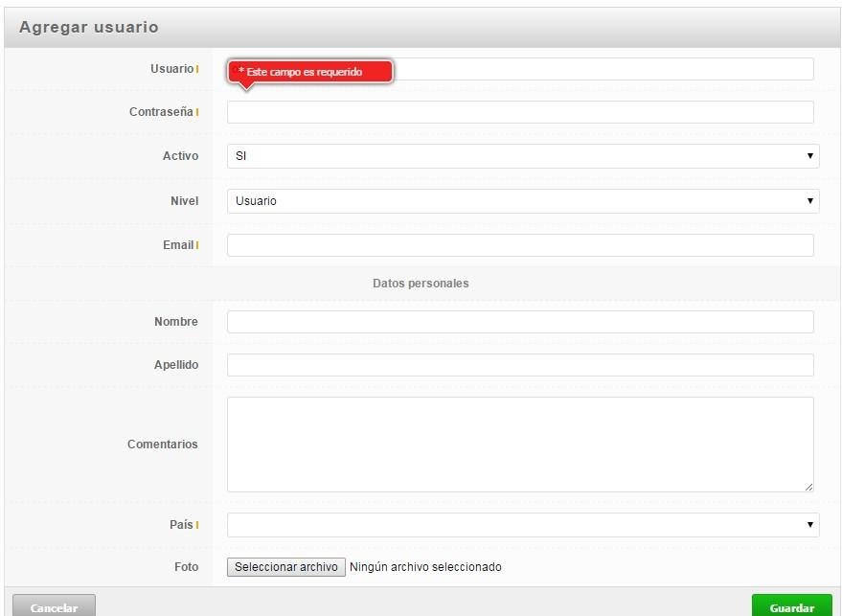Click inside the Nombre input field
This screenshot has width=842, height=616.
click(x=520, y=322)
